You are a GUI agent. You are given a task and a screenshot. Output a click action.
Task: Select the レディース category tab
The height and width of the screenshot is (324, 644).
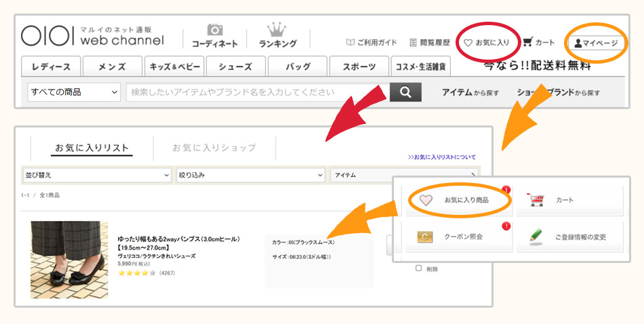tap(51, 67)
